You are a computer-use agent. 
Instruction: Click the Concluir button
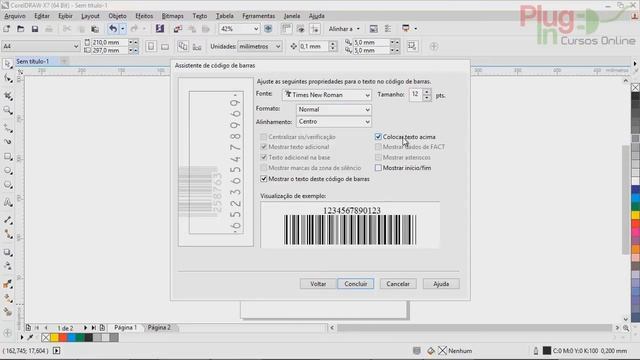tap(356, 284)
